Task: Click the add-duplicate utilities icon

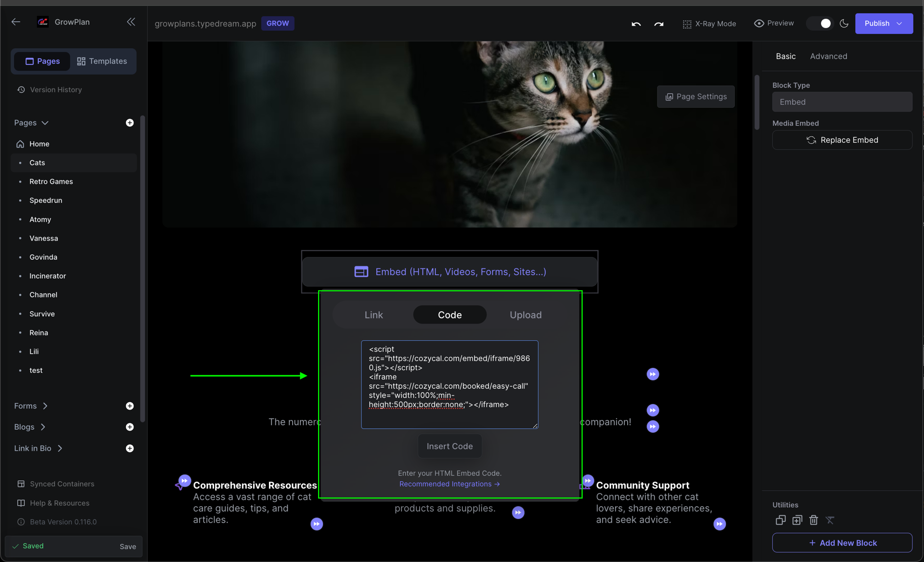Action: (797, 520)
